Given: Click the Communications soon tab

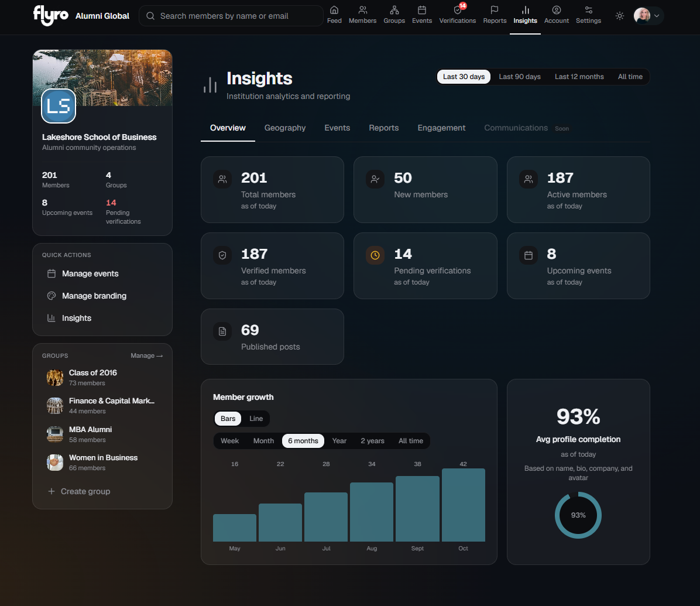Looking at the screenshot, I should click(526, 128).
